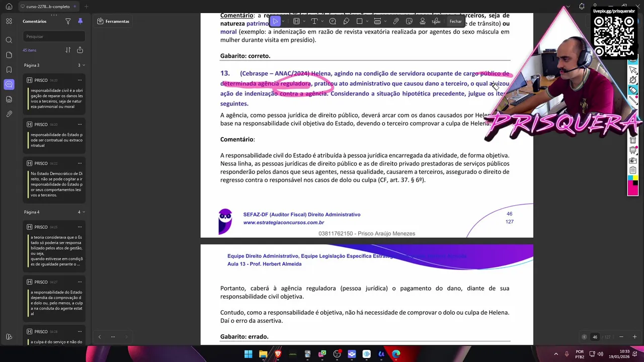Click the trash delete icon in the overlay toolbar

[x=633, y=140]
